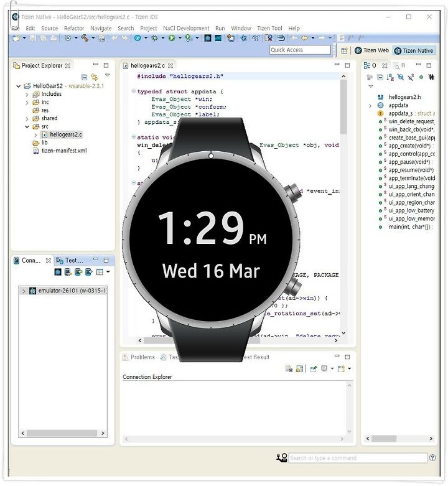Open the Connection panel view menu arrow

point(108,272)
